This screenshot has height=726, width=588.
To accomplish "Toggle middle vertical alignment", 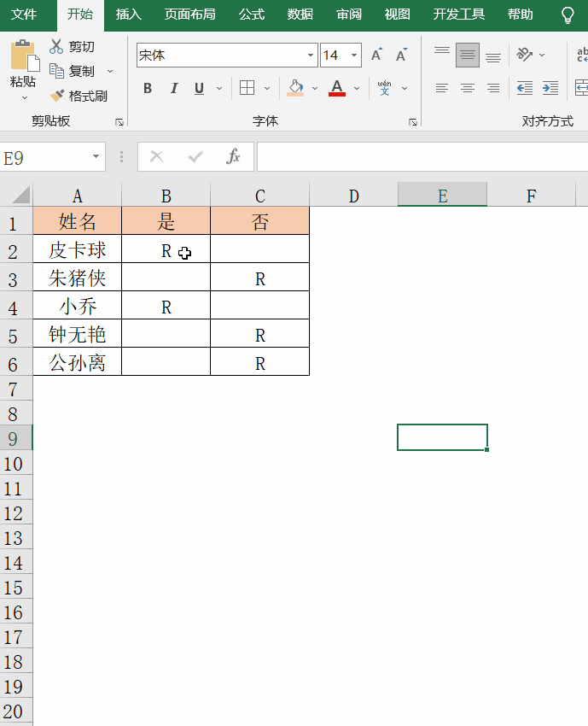I will pos(468,56).
